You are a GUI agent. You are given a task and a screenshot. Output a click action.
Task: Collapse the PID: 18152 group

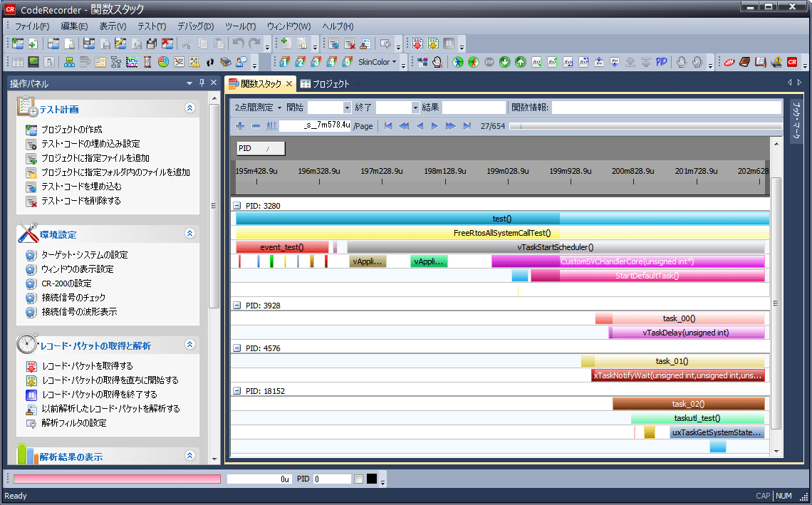click(236, 390)
